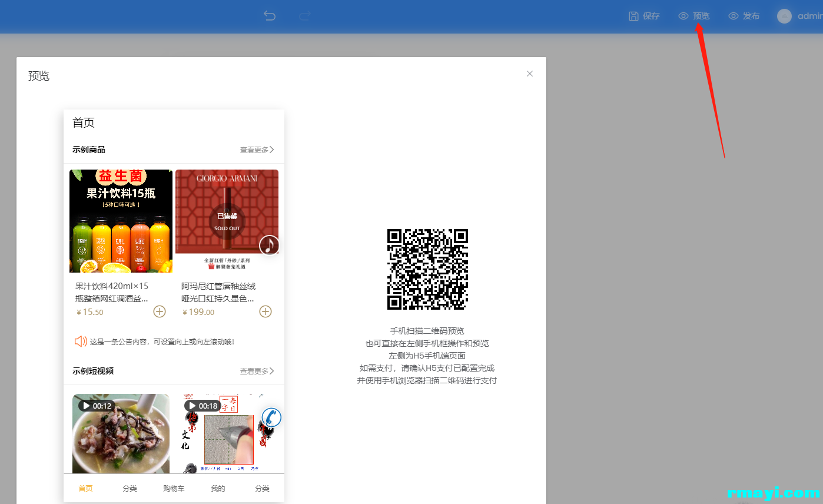This screenshot has height=504, width=823.
Task: Switch to 分类 tab next to 首页
Action: [130, 489]
